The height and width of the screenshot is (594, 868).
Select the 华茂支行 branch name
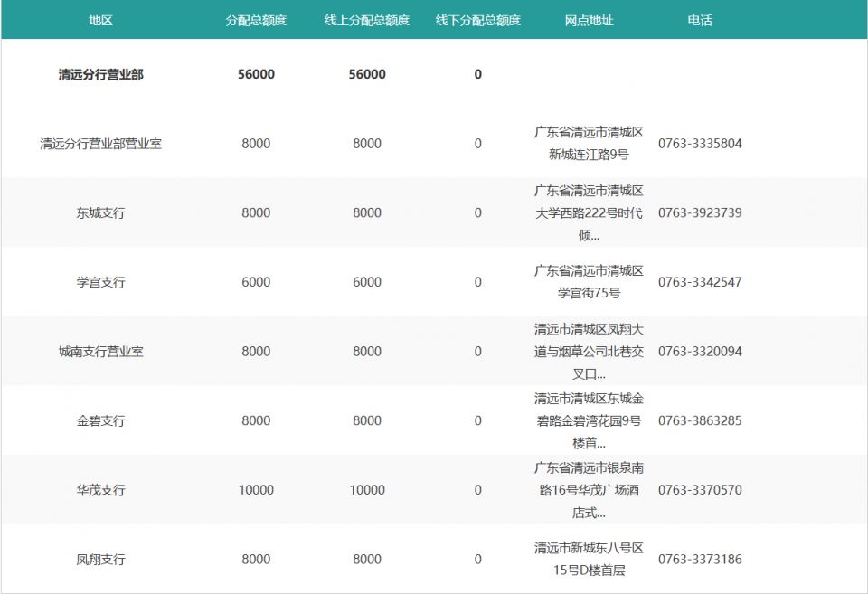(x=100, y=490)
